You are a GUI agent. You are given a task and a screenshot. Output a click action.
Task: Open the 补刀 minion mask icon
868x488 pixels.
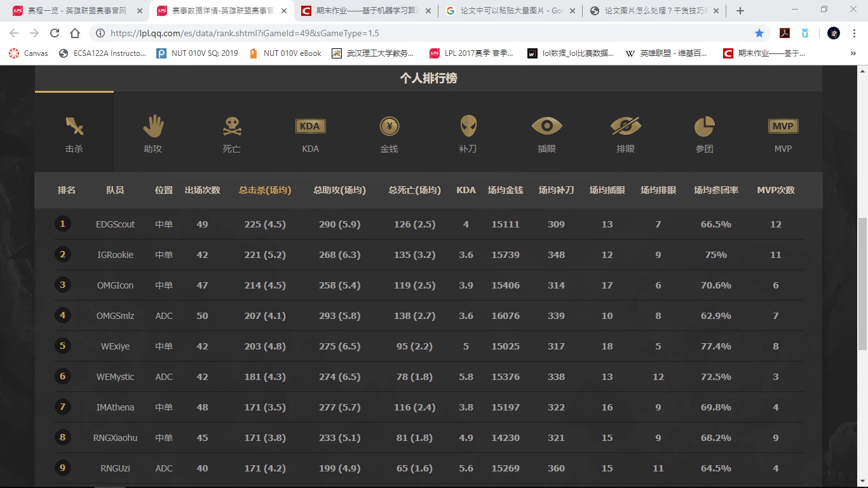point(468,127)
